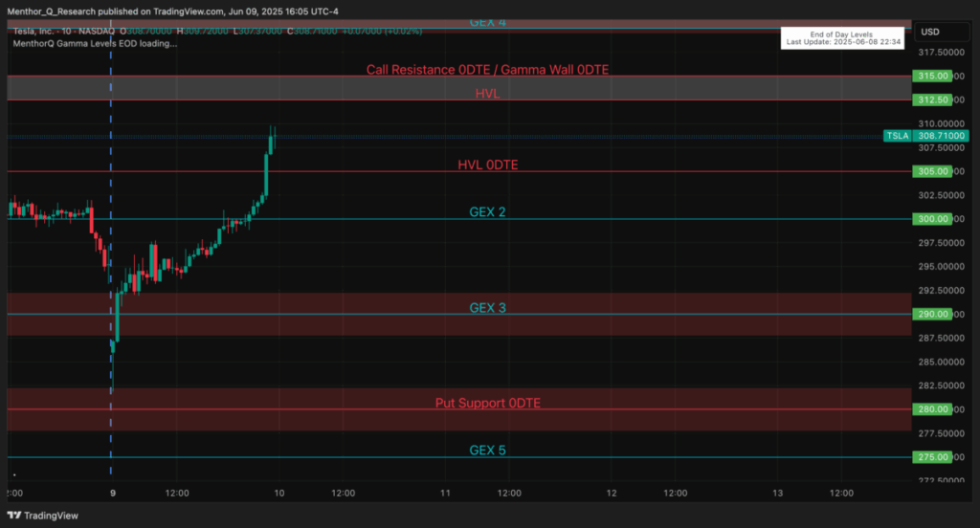Click the MenthorQ Gamma Levels EOD indicator name
This screenshot has height=528, width=980.
(95, 44)
